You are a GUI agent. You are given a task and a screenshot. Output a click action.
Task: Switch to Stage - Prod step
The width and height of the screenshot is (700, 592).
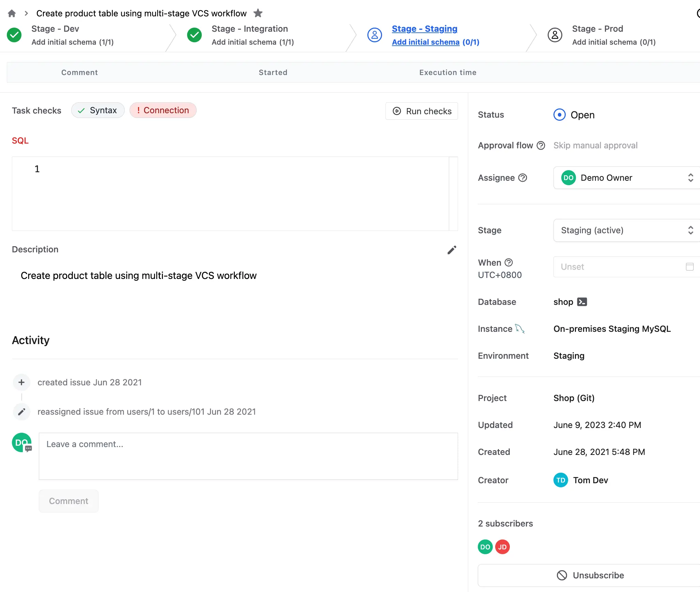[x=597, y=29]
